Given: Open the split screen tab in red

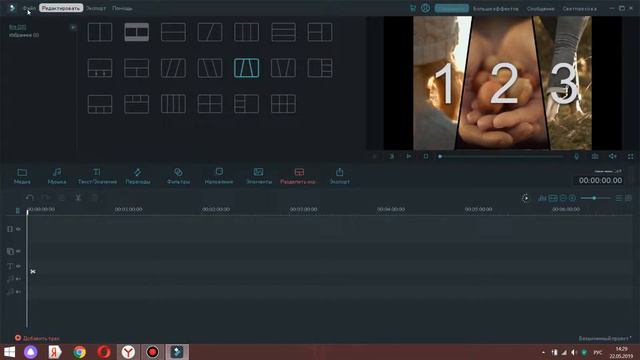Looking at the screenshot, I should 298,176.
